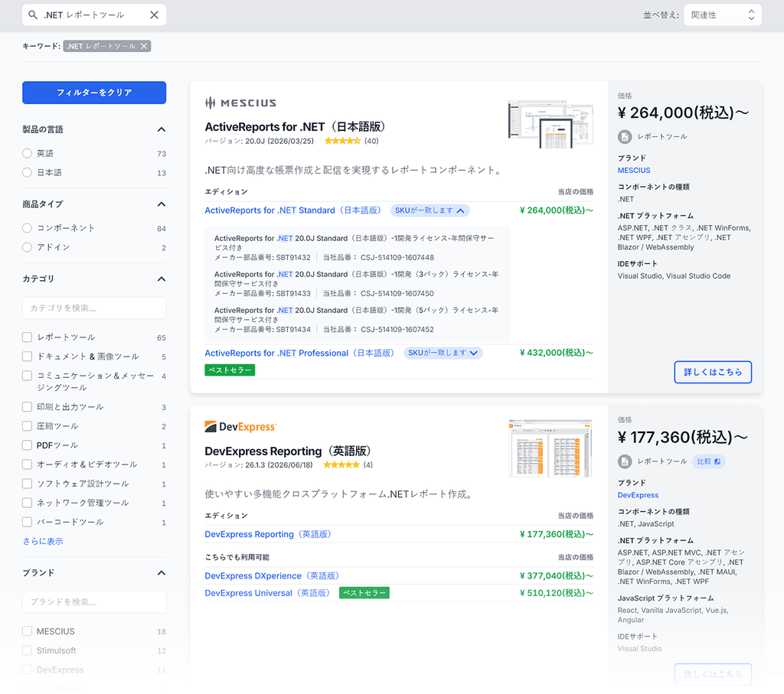784x694 pixels.
Task: Click ベストセラー badge beside DevExpress Universal
Action: click(x=364, y=592)
